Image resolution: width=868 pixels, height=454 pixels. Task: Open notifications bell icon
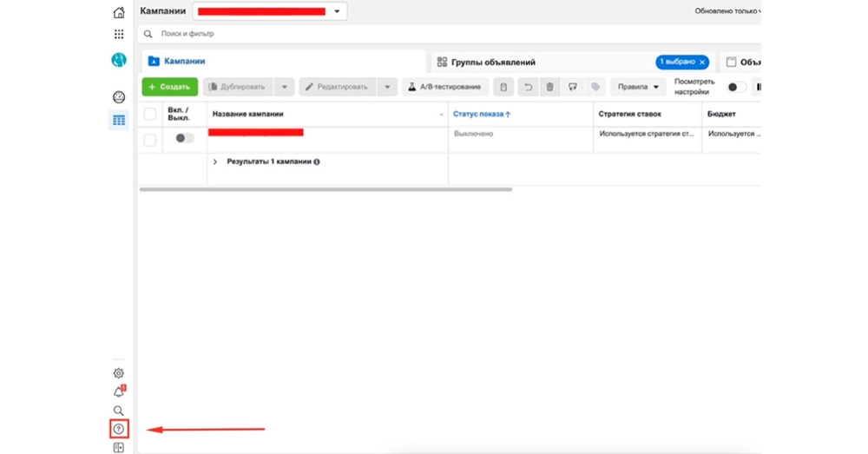click(x=118, y=392)
